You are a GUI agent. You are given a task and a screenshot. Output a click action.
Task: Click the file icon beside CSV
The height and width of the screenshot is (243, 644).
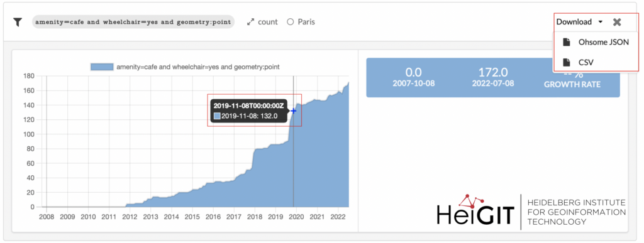click(567, 62)
